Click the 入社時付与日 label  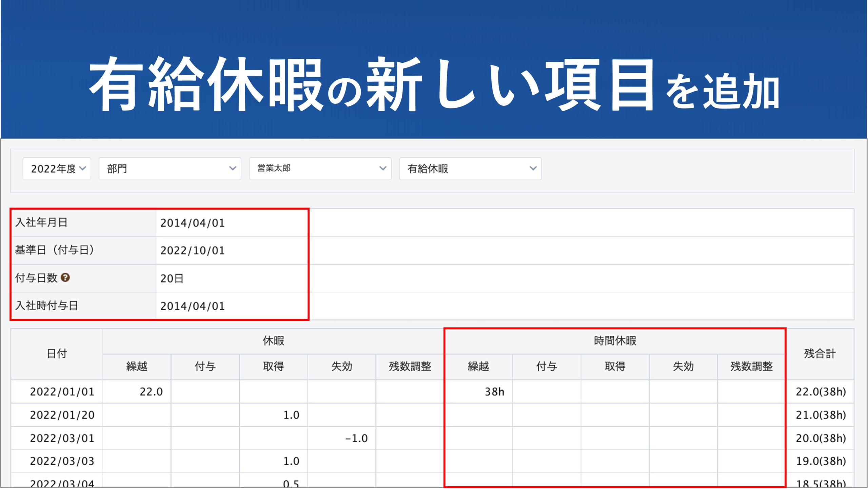point(47,306)
